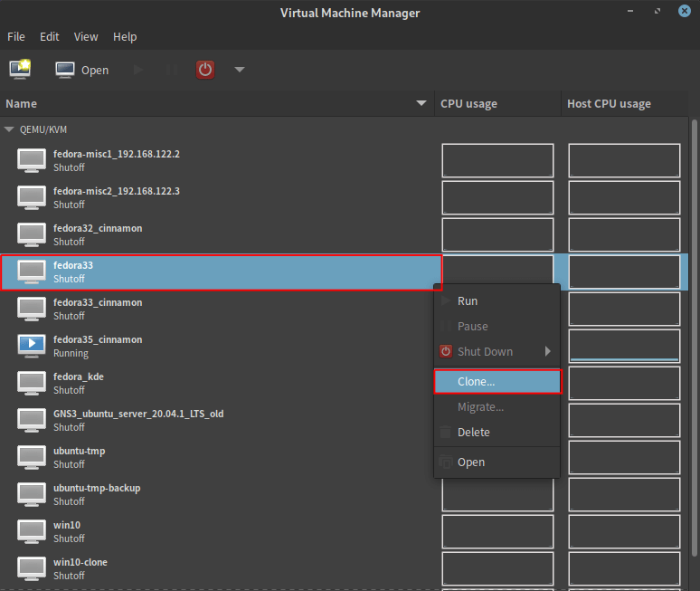The height and width of the screenshot is (591, 700).
Task: Choose Migrate... from the context menu
Action: click(x=497, y=407)
